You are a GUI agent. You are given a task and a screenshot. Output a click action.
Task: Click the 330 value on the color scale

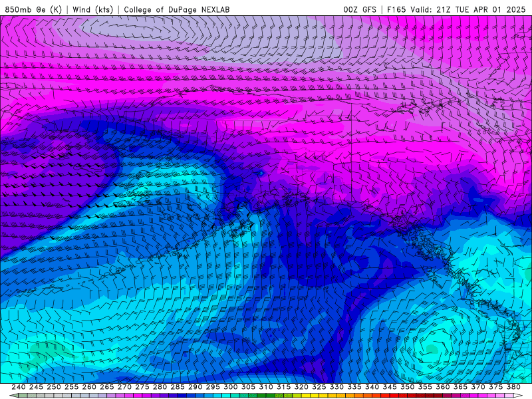(x=336, y=387)
